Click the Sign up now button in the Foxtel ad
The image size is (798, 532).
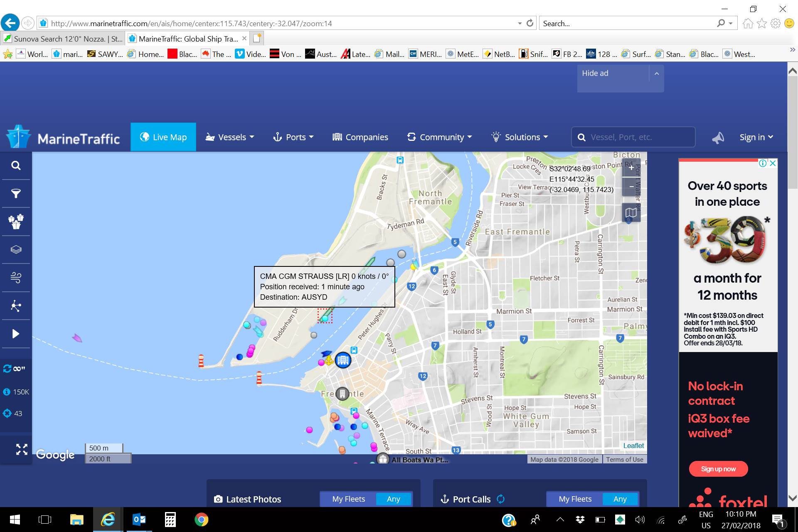pyautogui.click(x=718, y=468)
